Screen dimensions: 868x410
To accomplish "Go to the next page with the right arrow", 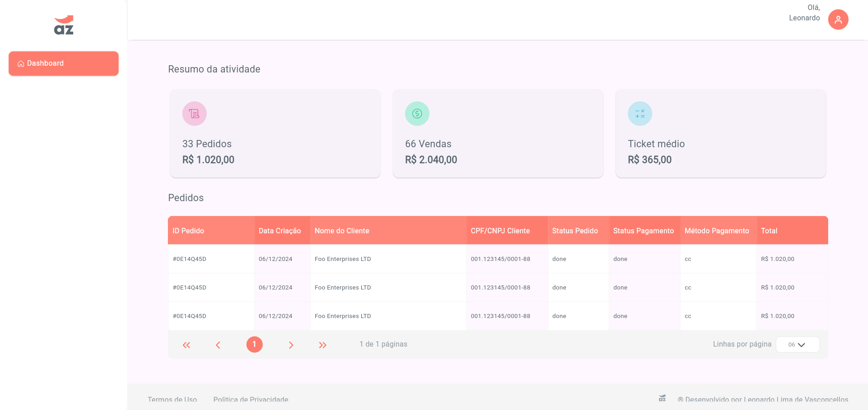I will tap(291, 344).
